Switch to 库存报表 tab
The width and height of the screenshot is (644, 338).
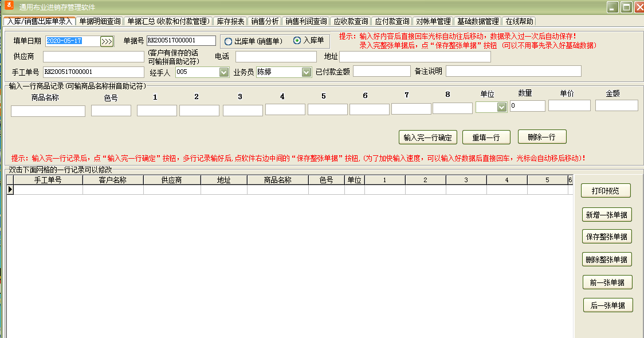[x=230, y=21]
